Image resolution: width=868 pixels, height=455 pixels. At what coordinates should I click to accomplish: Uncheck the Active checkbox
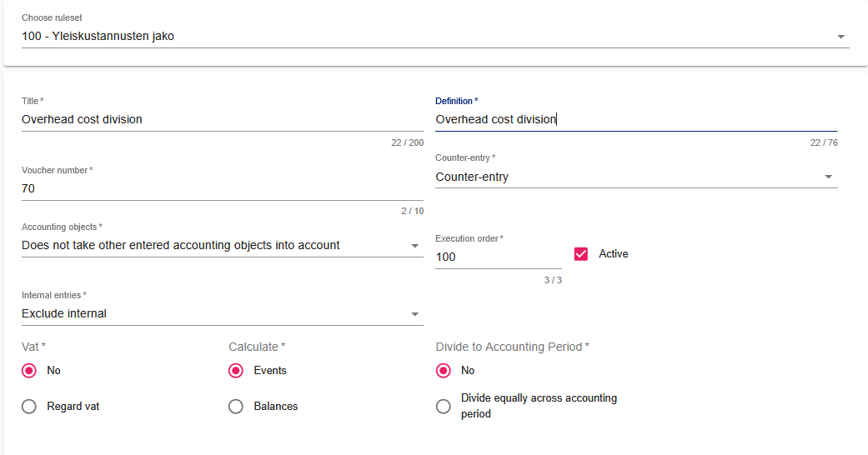click(581, 254)
